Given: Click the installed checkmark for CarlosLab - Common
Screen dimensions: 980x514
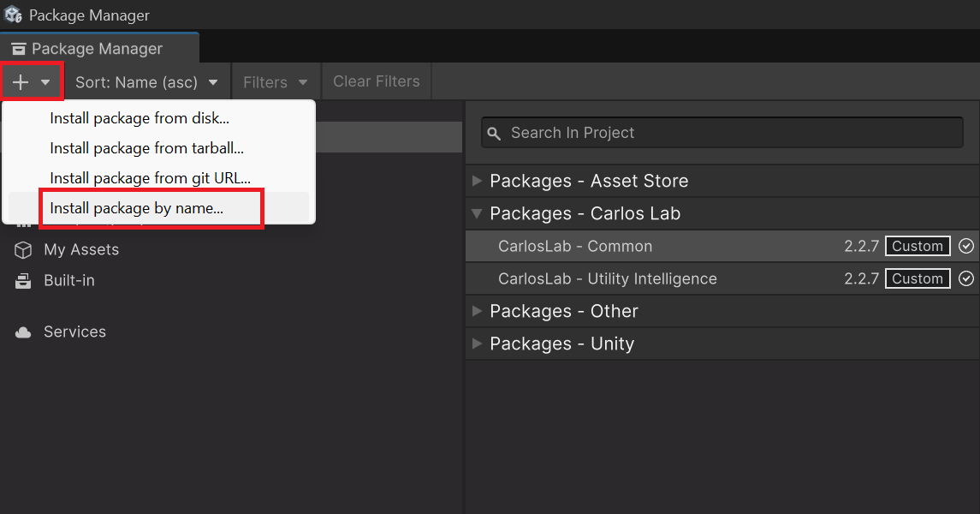Looking at the screenshot, I should tap(966, 246).
